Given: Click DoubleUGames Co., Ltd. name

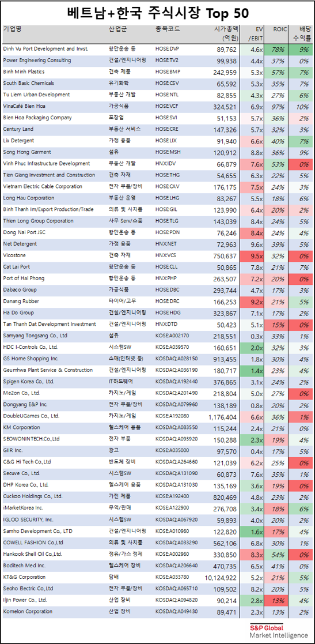Looking at the screenshot, I should tap(31, 416).
